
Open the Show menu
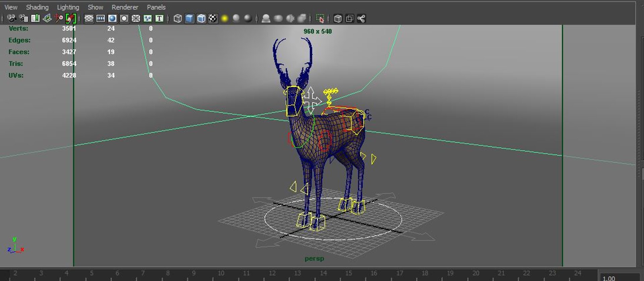[96, 7]
